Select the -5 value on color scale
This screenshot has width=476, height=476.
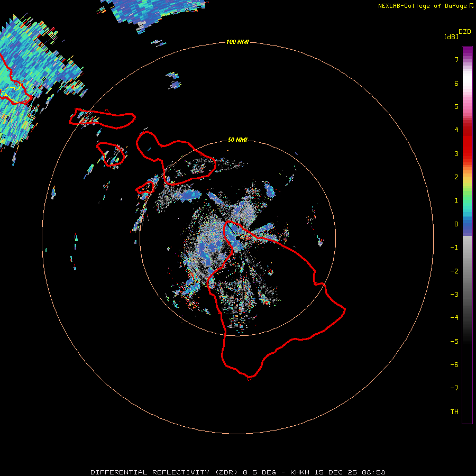point(454,342)
